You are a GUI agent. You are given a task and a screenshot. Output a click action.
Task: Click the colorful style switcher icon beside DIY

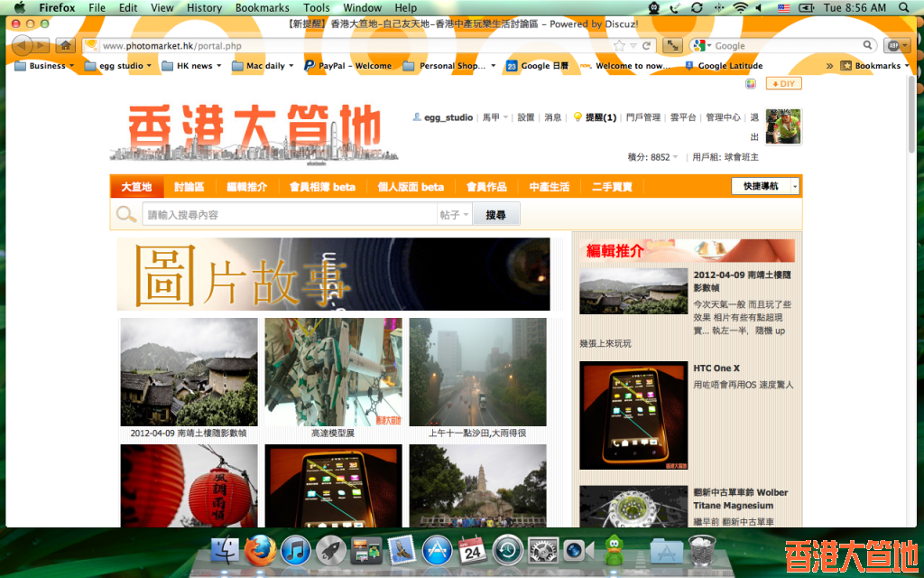tap(750, 84)
